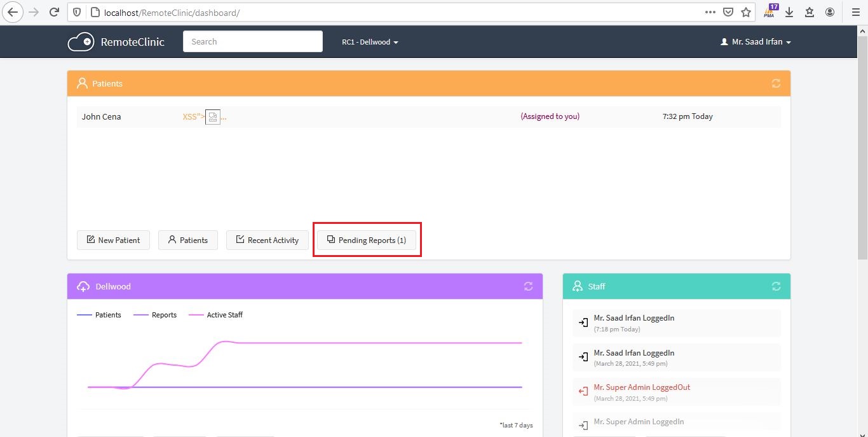Bookmark this page with star icon
The width and height of the screenshot is (868, 437).
(x=746, y=12)
